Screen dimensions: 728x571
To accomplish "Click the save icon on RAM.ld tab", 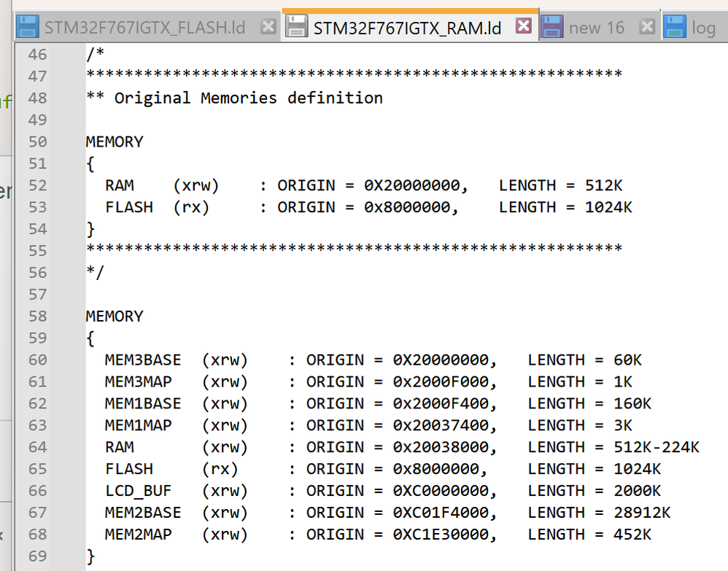I will pos(295,26).
